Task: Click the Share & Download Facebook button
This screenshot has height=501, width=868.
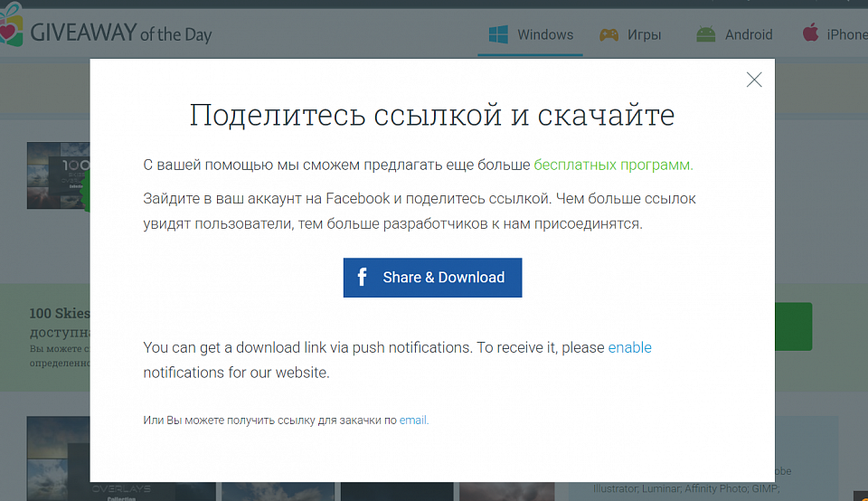Action: click(x=432, y=278)
